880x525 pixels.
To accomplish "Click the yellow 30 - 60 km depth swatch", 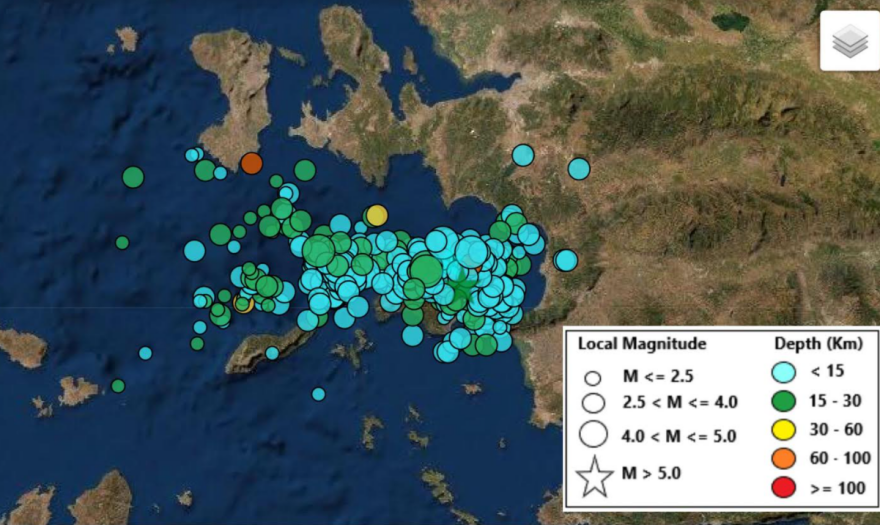I will pos(783,430).
